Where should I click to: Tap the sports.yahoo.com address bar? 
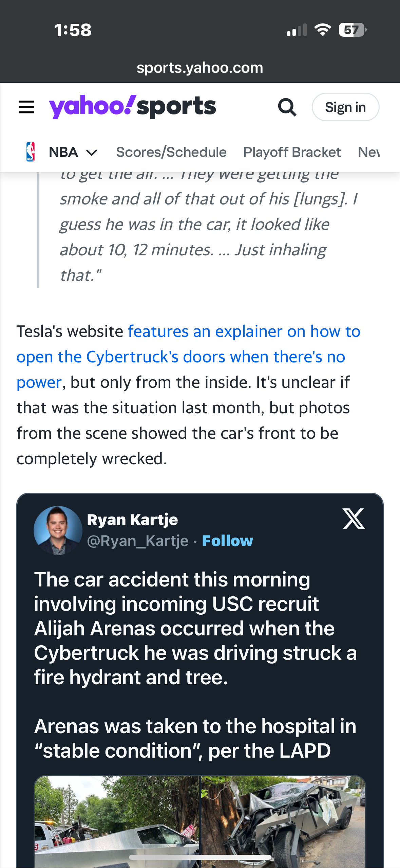[x=200, y=68]
